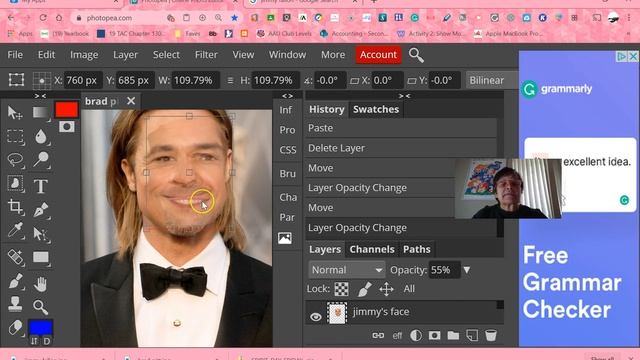Switch to the Swatches tab

pos(376,109)
